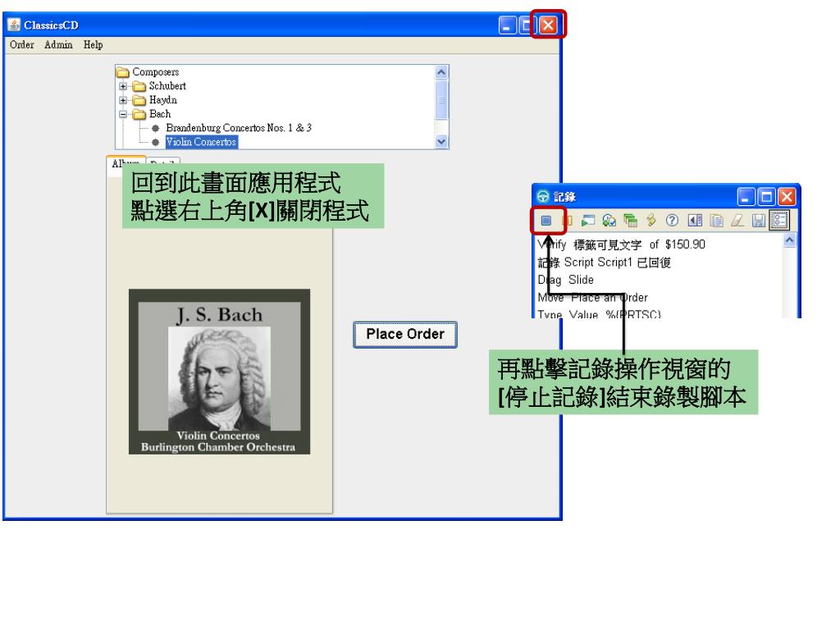840x630 pixels.
Task: Click Start Application icon in recording toolbar
Action: click(587, 221)
